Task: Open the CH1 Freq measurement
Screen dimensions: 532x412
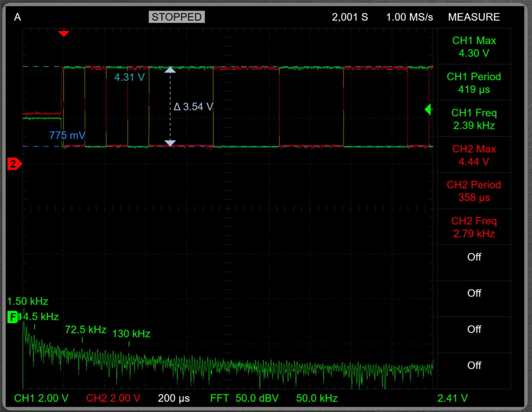Action: click(x=474, y=119)
